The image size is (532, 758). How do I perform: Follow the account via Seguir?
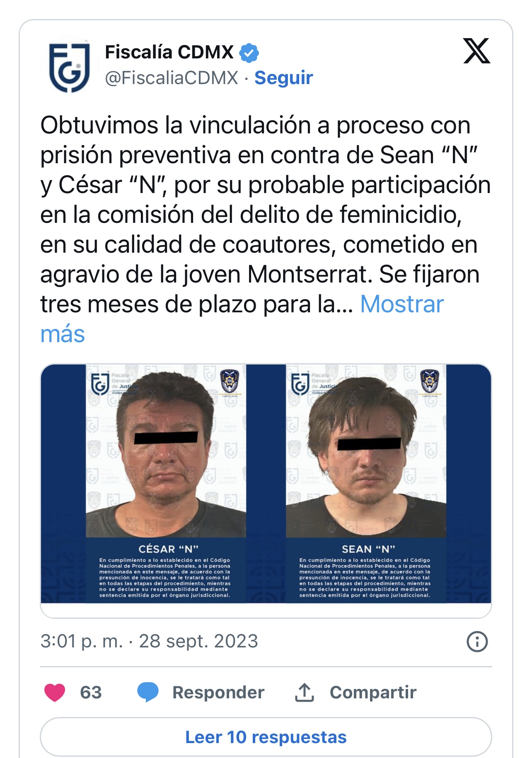(283, 77)
